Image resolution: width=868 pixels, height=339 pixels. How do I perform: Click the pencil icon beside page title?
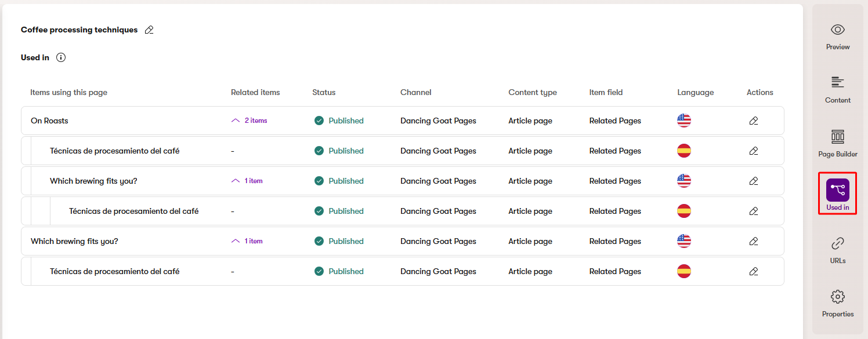tap(149, 30)
